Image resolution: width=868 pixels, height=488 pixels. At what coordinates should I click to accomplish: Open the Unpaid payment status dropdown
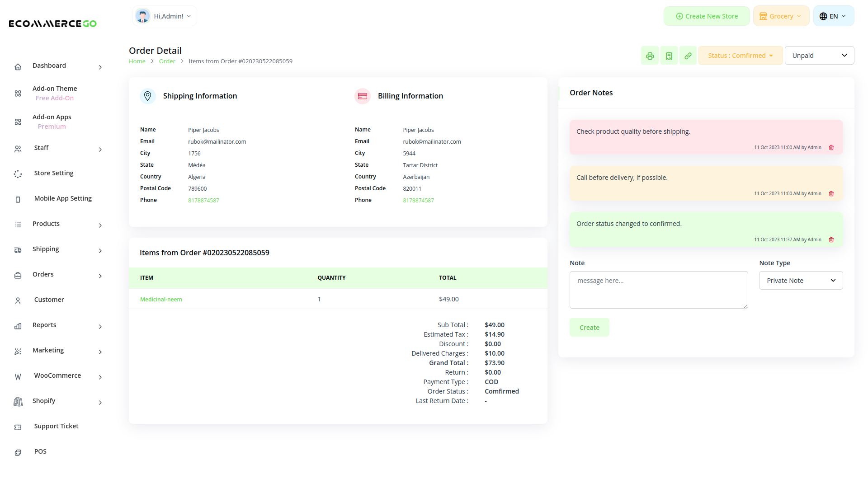819,55
